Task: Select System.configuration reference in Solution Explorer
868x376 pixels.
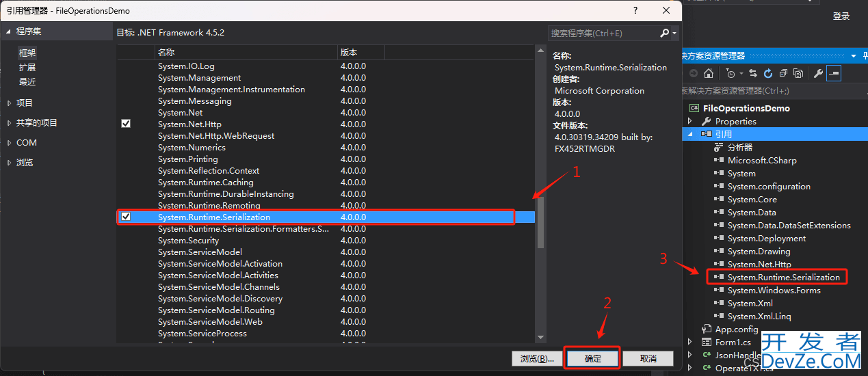Action: 769,186
